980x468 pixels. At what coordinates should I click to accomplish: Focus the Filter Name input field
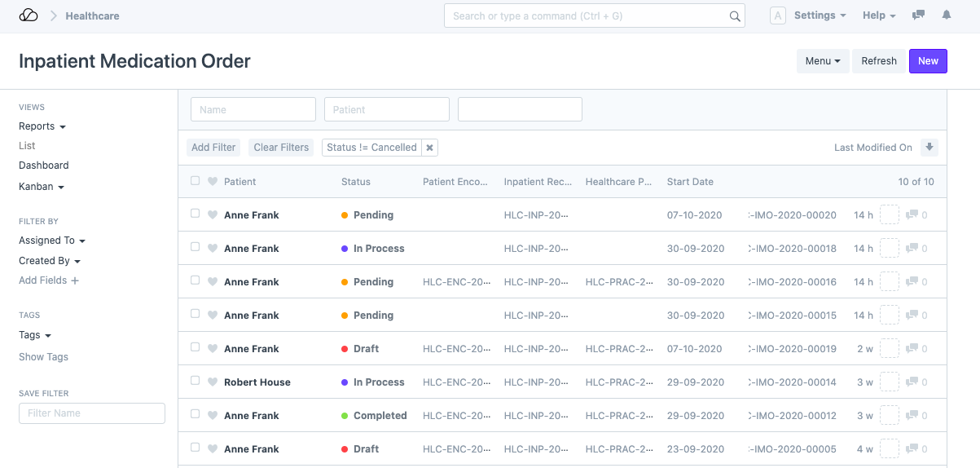click(92, 413)
